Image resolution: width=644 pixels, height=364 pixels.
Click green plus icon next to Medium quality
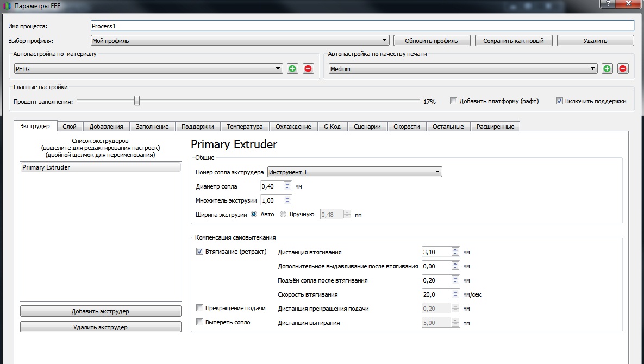click(x=607, y=69)
